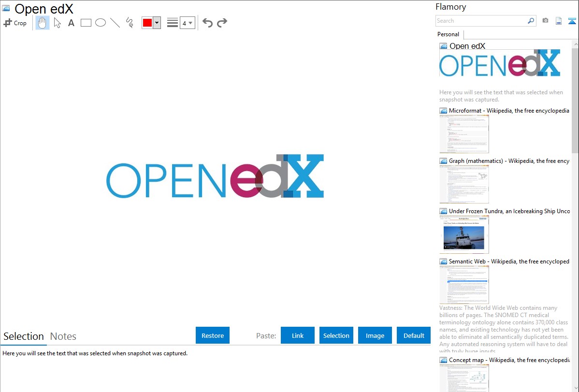Viewport: 579px width, 392px height.
Task: Click the Flamory snapshot icon beside main title
Action: [x=6, y=9]
